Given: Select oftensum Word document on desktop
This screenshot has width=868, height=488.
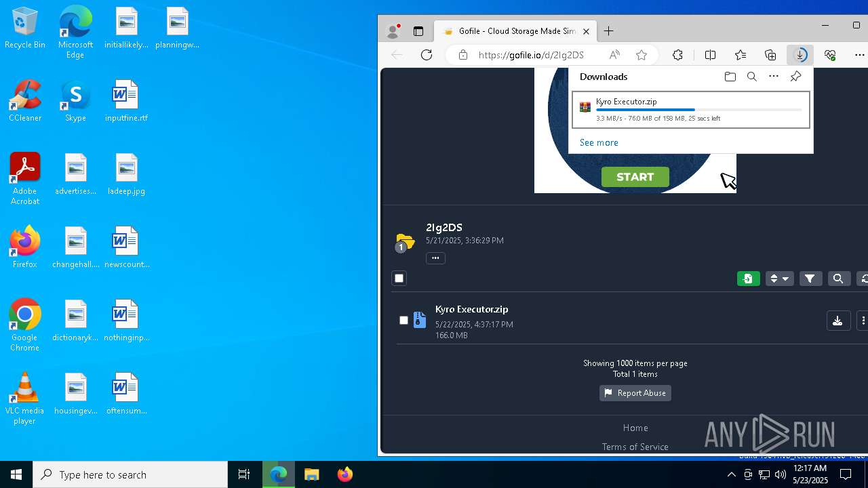Looking at the screenshot, I should pyautogui.click(x=126, y=394).
